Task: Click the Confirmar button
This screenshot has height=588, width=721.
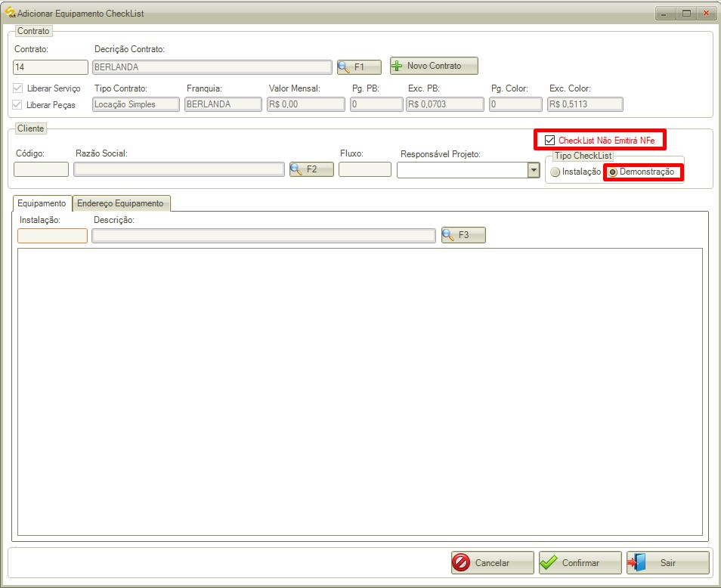Action: (580, 563)
